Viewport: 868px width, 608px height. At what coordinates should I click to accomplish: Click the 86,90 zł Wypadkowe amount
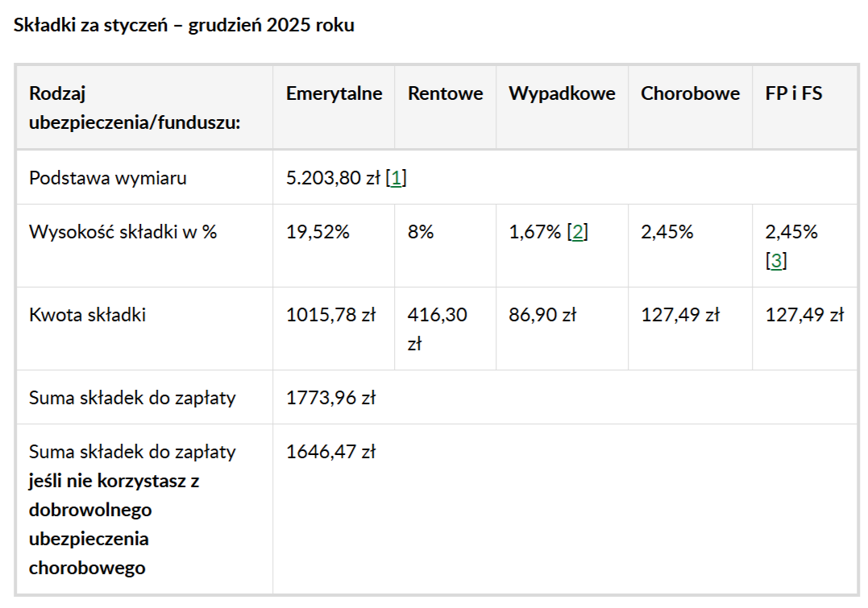542,315
